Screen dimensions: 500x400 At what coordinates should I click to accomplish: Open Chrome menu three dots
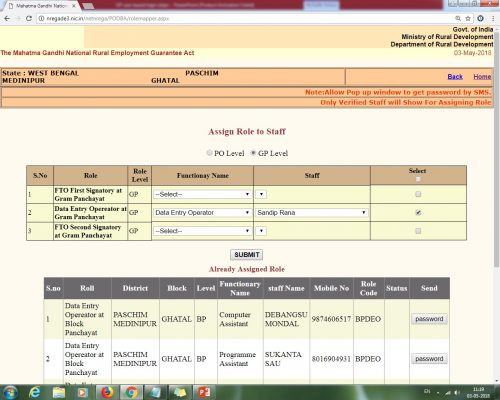click(x=493, y=18)
